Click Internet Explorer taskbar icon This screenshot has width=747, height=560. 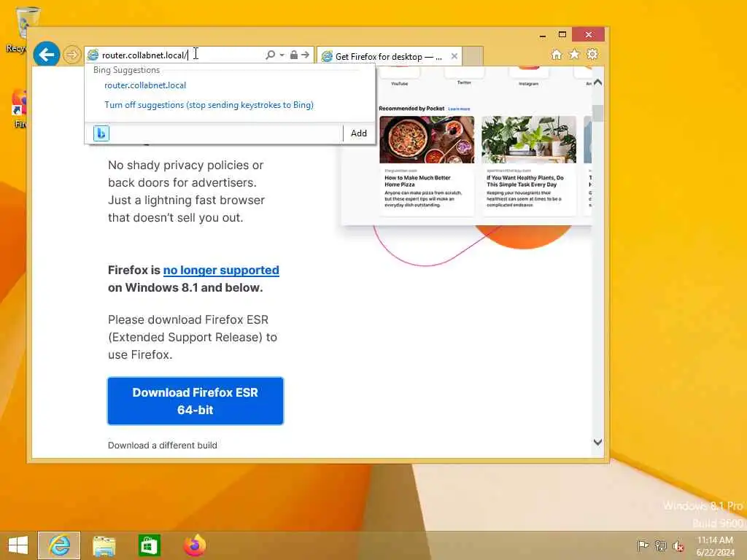coord(59,545)
